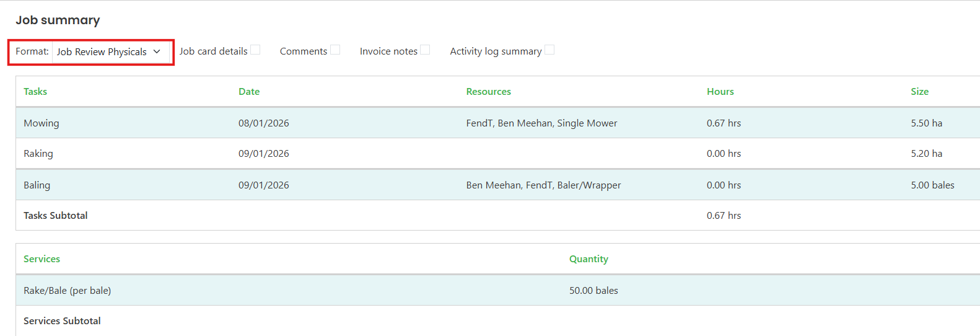The image size is (980, 336).
Task: Click the Hours column header
Action: (x=720, y=92)
